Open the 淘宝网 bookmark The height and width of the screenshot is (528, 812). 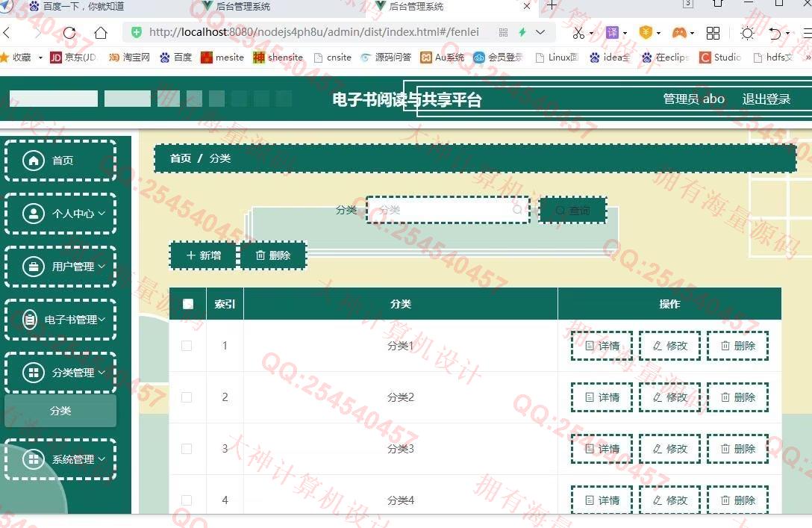click(x=129, y=57)
